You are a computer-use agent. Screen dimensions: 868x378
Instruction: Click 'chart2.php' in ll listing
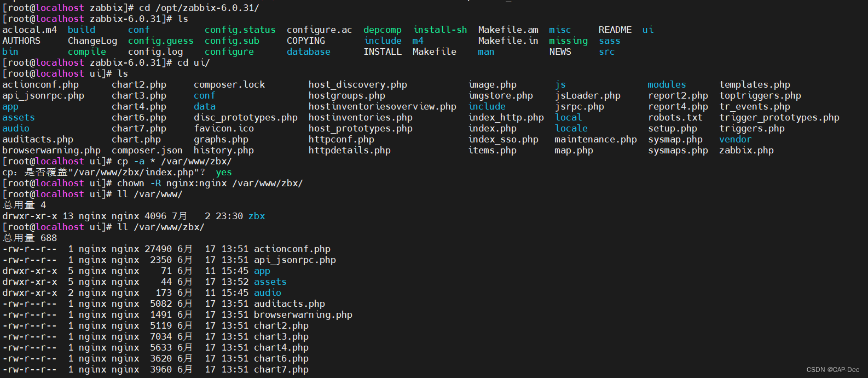(x=281, y=325)
